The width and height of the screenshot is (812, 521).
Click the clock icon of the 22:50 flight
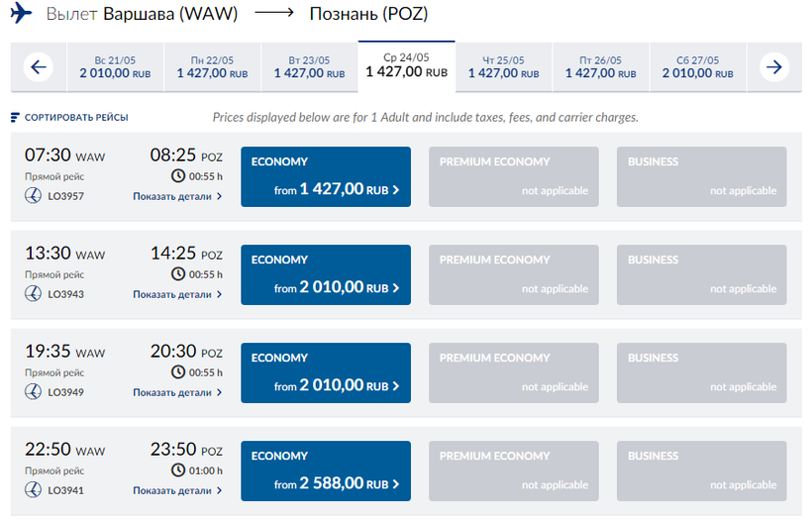[x=178, y=470]
